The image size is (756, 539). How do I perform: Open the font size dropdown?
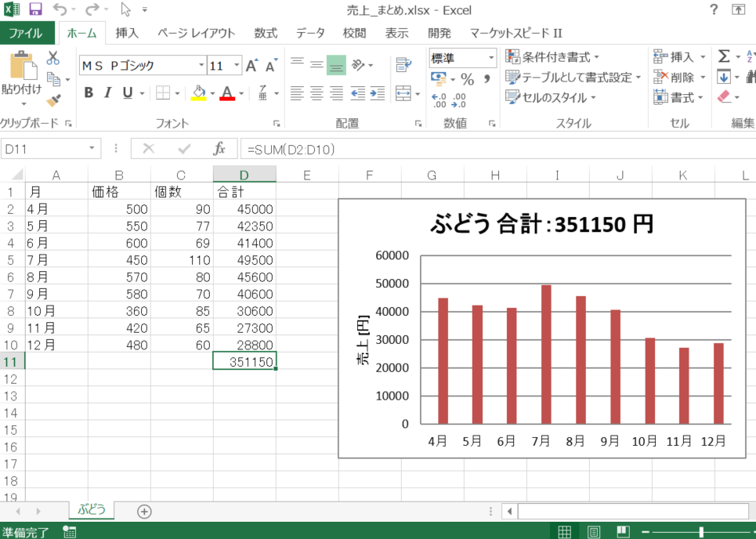237,65
